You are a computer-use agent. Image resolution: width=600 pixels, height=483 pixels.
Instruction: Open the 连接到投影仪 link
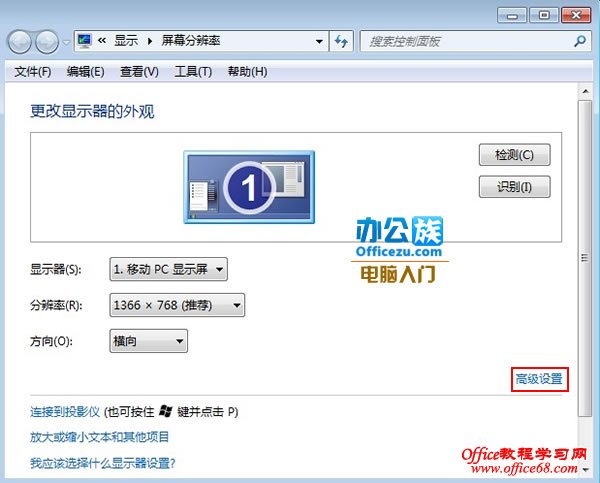(x=65, y=412)
